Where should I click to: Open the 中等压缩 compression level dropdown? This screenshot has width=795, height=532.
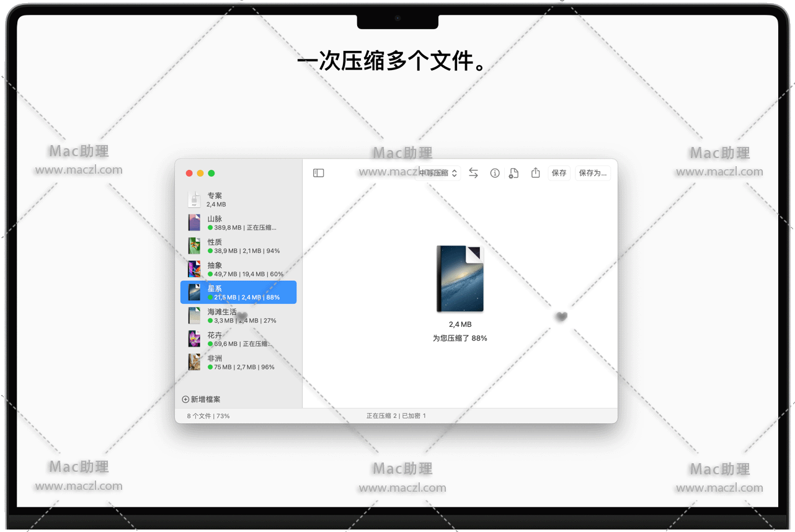coord(438,174)
